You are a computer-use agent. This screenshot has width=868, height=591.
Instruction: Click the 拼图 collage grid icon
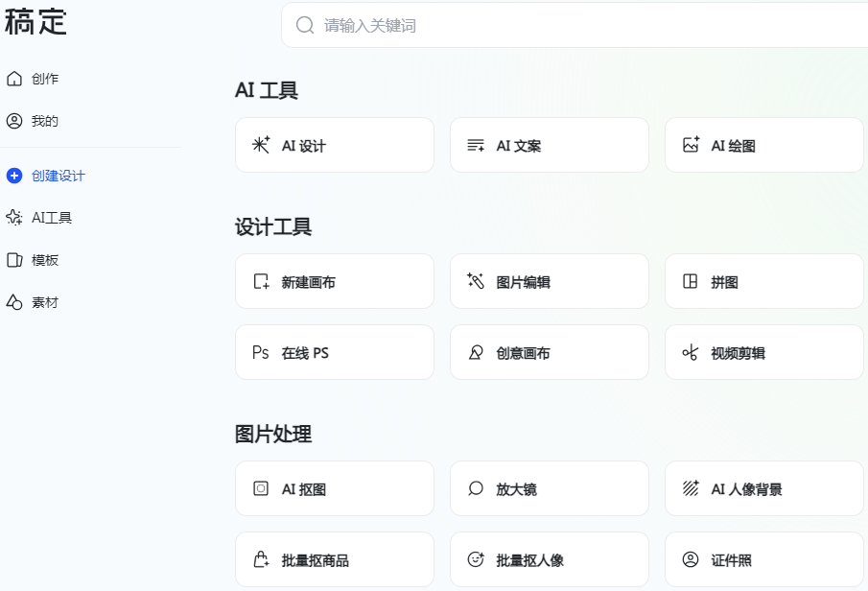point(691,282)
